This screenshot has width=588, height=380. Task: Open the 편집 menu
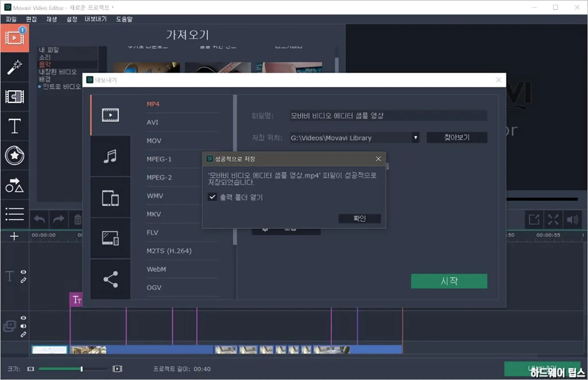click(31, 19)
